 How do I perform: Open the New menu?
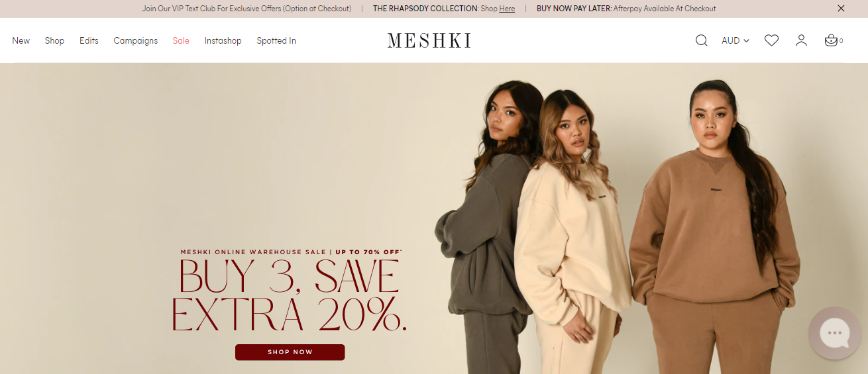(21, 40)
